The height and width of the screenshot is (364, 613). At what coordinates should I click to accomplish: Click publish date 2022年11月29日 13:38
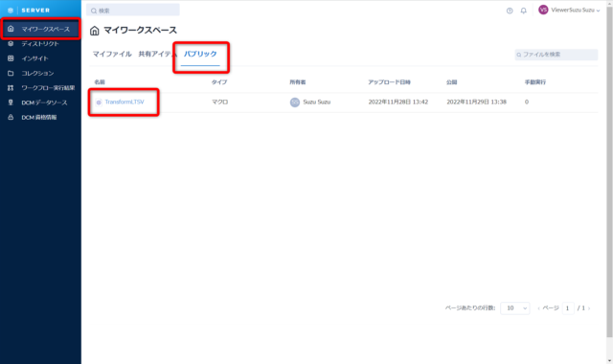[x=477, y=102]
